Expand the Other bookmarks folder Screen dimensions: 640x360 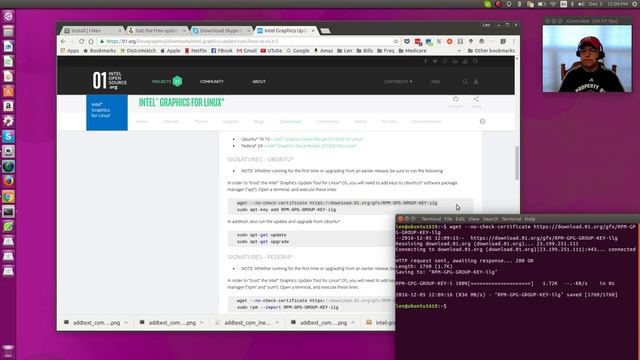click(x=491, y=51)
